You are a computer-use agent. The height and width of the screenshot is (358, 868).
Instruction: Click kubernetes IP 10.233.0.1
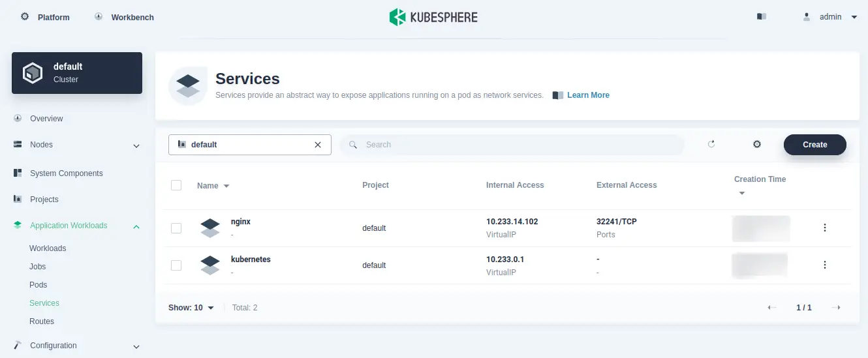pyautogui.click(x=505, y=260)
